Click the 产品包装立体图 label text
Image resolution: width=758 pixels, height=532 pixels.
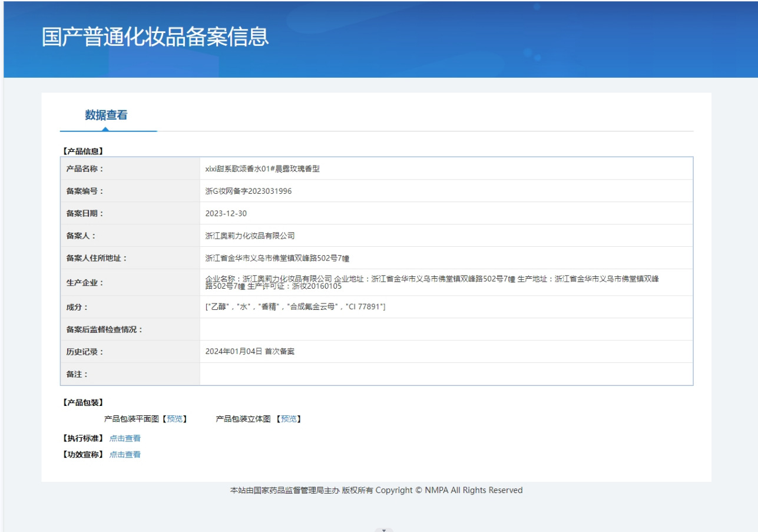243,419
